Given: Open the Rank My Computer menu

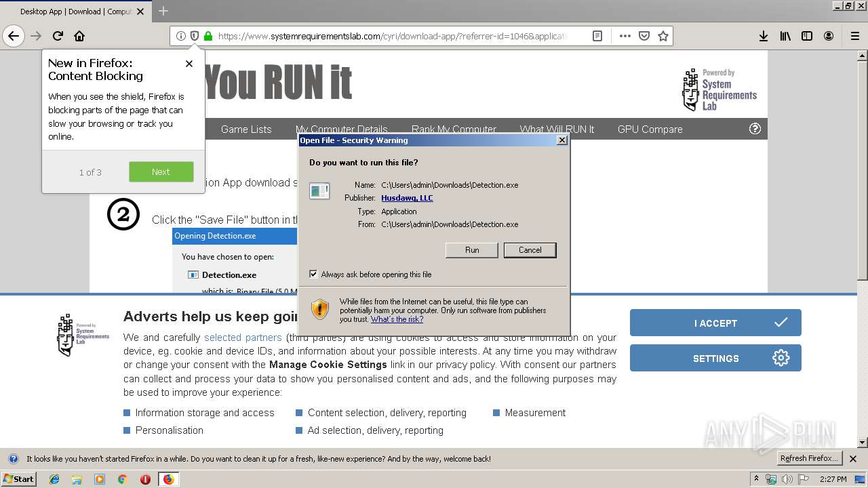Looking at the screenshot, I should [x=454, y=129].
